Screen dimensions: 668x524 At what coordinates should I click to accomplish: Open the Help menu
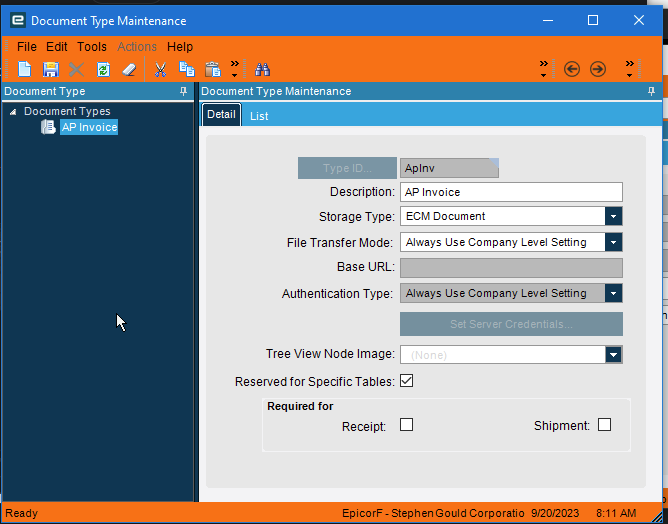[x=180, y=46]
